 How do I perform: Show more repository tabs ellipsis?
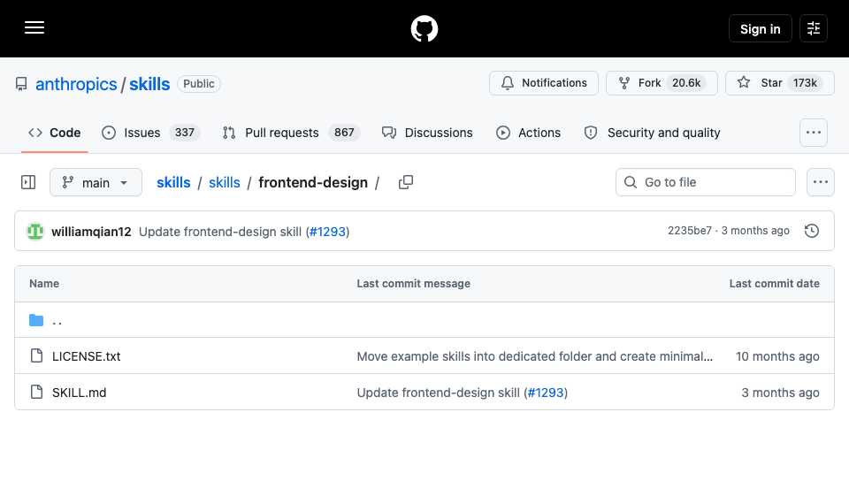point(814,133)
